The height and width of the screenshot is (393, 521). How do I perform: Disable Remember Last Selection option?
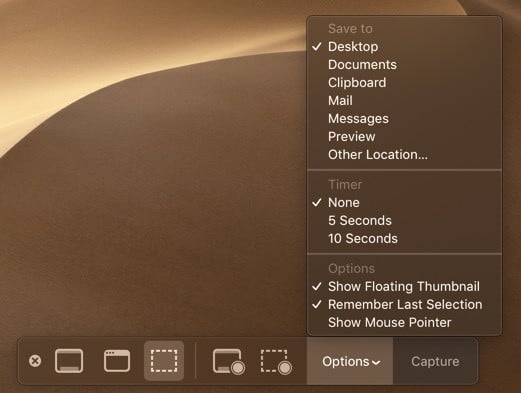pos(404,304)
